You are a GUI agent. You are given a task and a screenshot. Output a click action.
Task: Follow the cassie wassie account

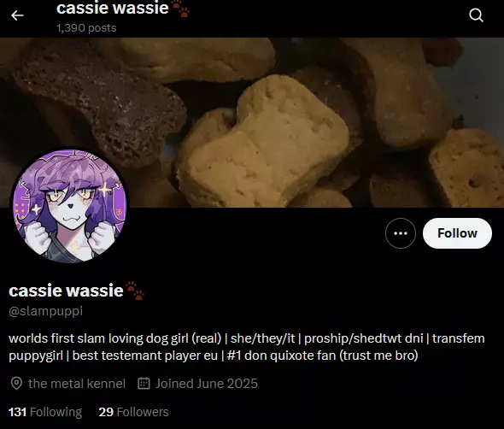tap(457, 233)
